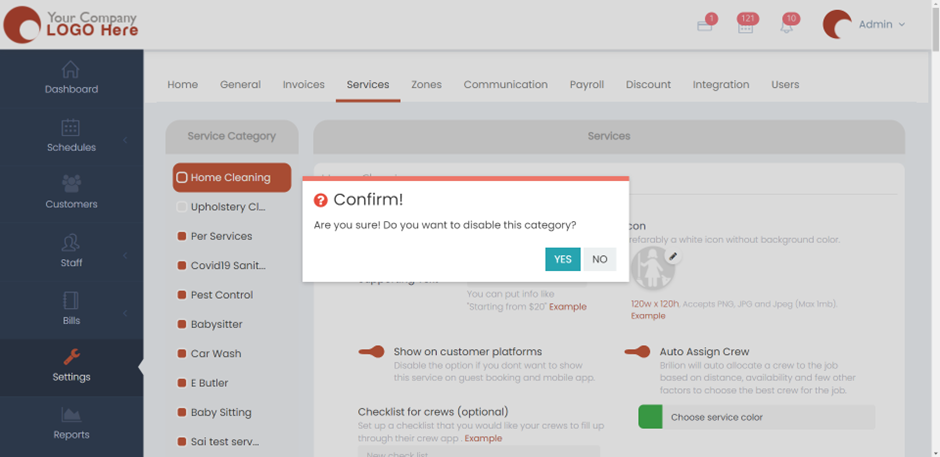Click the green service color swatch
Image resolution: width=940 pixels, height=457 pixels.
click(650, 417)
